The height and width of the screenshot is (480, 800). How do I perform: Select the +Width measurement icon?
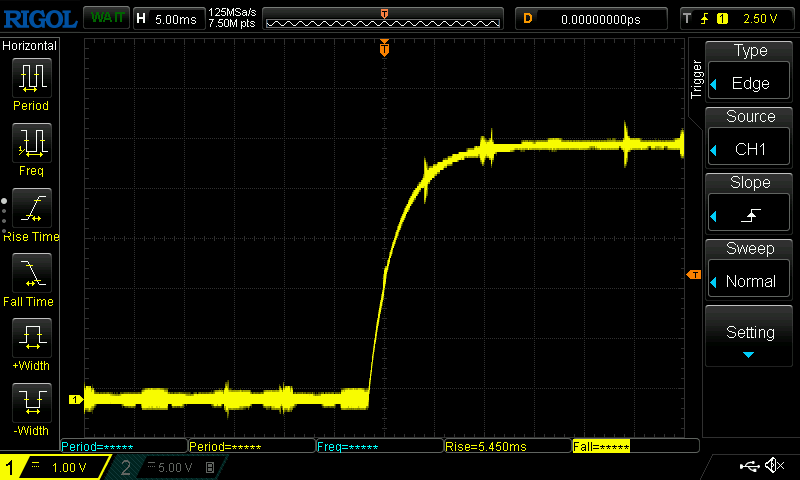tap(30, 338)
